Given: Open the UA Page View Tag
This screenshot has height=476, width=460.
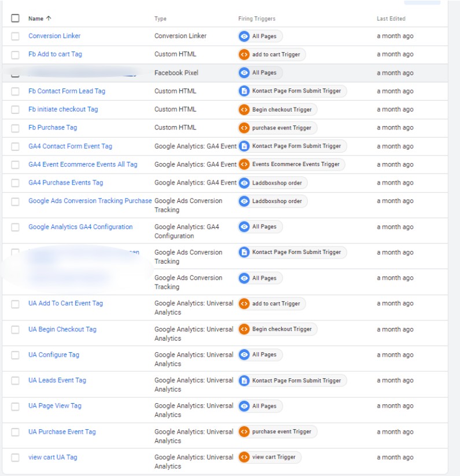Looking at the screenshot, I should (x=55, y=405).
